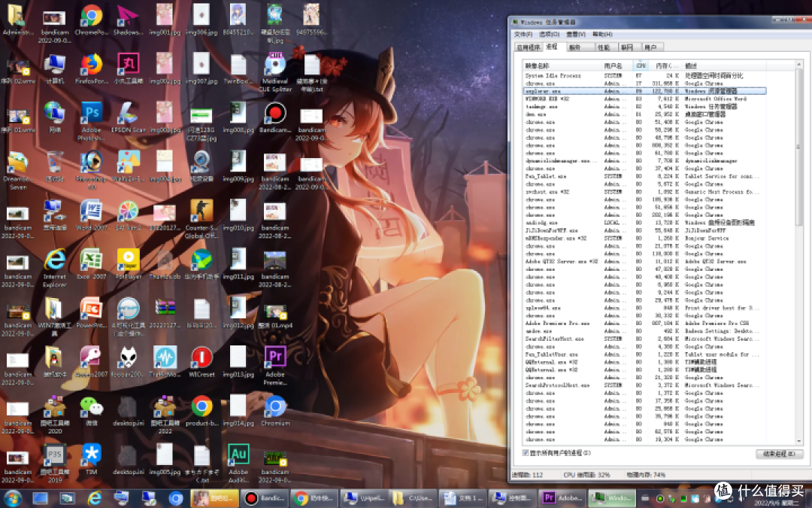812x508 pixels.
Task: Select the explorer.exe process row
Action: click(x=644, y=91)
